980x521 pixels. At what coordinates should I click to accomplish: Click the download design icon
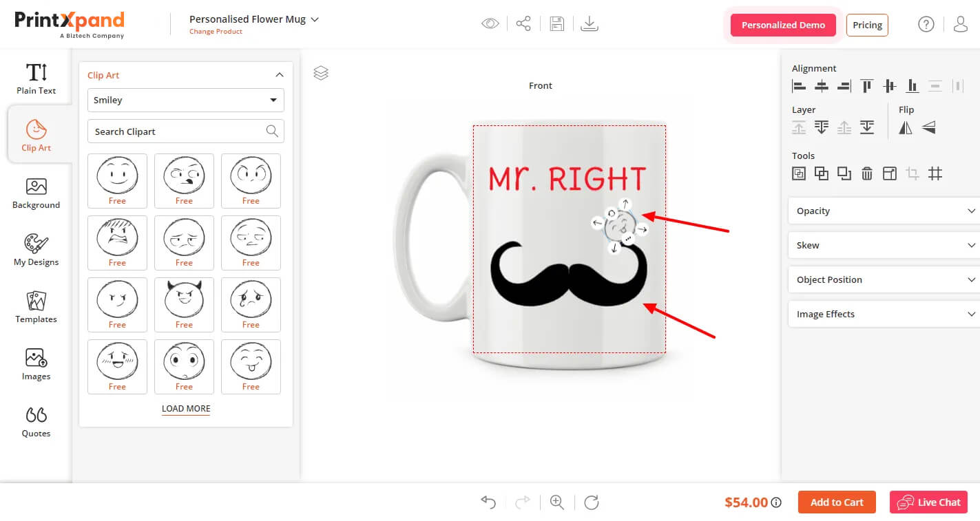tap(590, 24)
